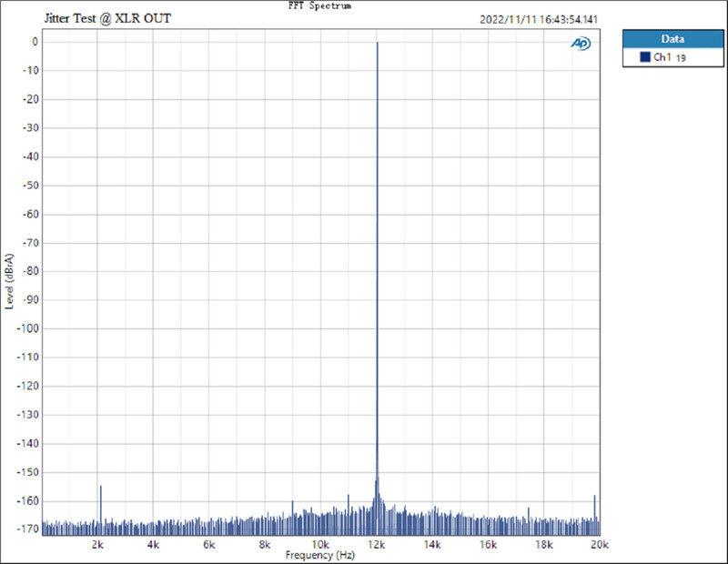Image resolution: width=728 pixels, height=564 pixels.
Task: Click the 20k tick on Frequency axis
Action: click(598, 545)
